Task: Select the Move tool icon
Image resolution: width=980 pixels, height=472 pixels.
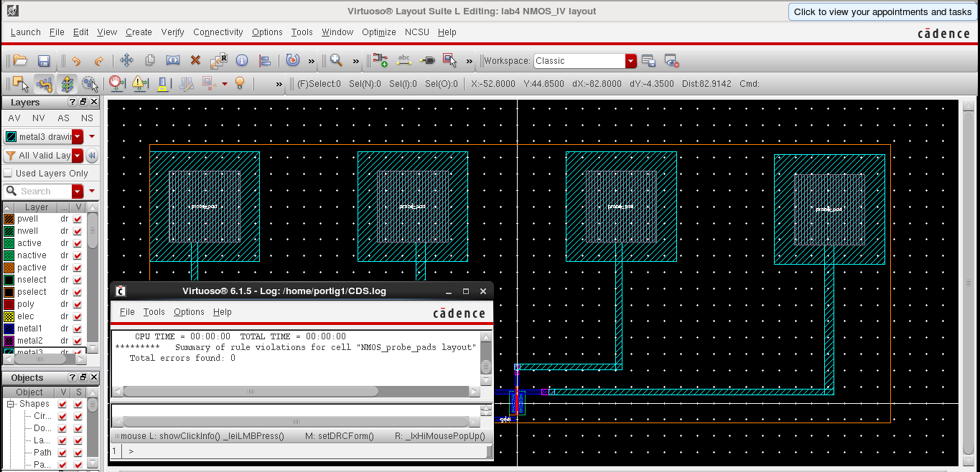Action: coord(126,61)
